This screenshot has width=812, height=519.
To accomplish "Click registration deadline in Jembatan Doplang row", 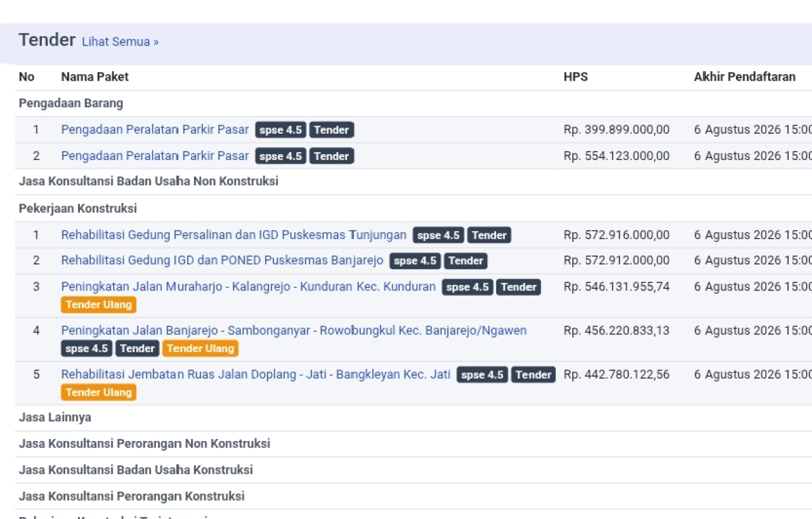I will tap(752, 374).
